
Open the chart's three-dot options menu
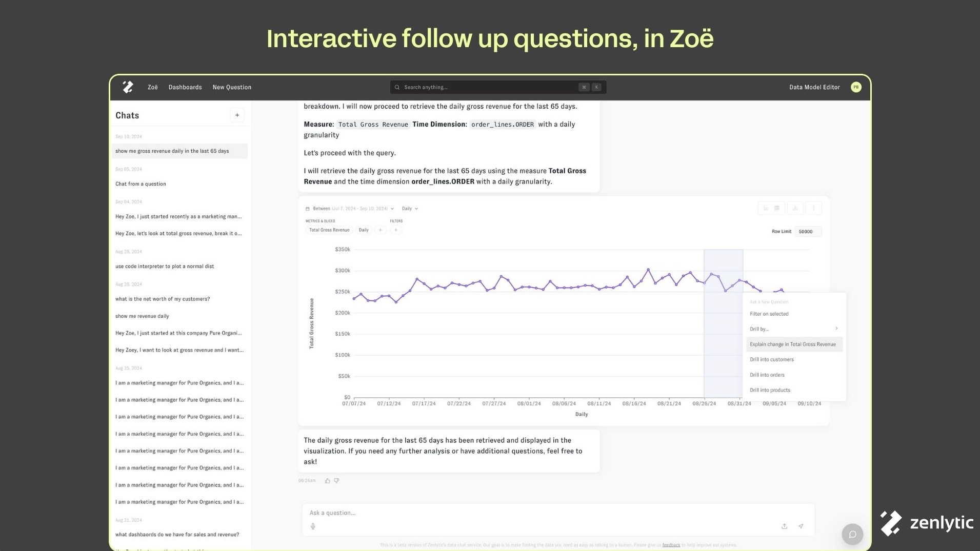point(813,208)
